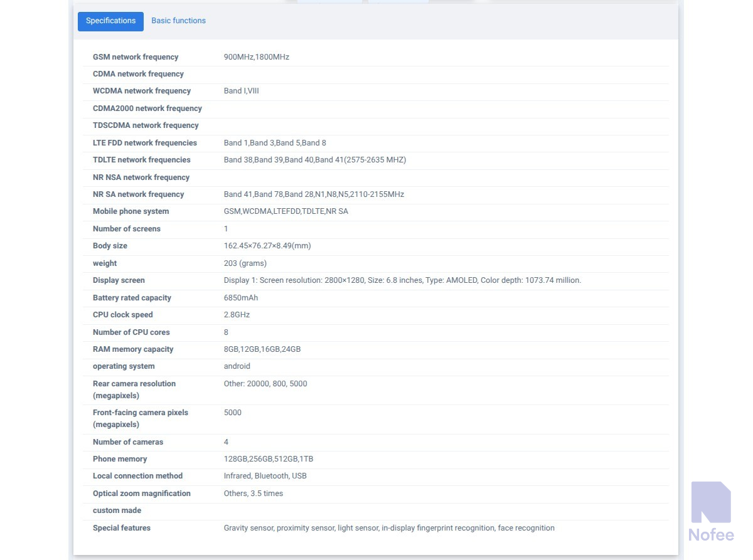Screen dimensions: 753x560
Task: Click the 2.8GHz CPU clock speed value
Action: tap(237, 315)
